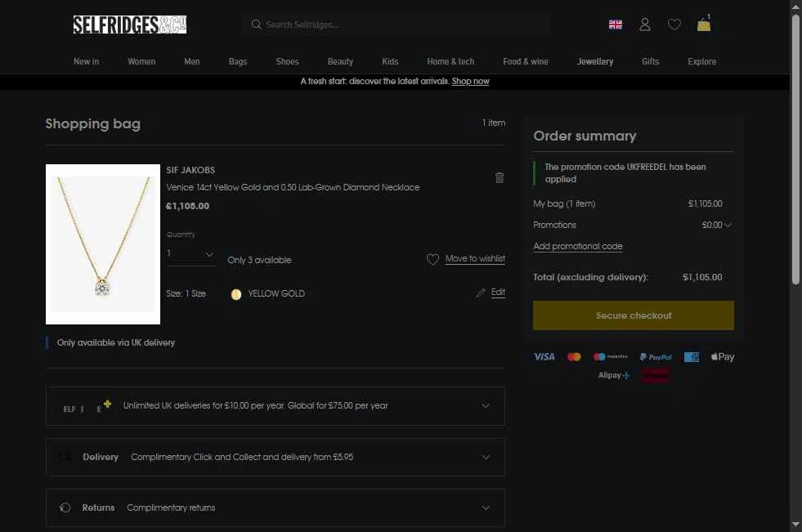Open the Women menu

click(x=141, y=61)
